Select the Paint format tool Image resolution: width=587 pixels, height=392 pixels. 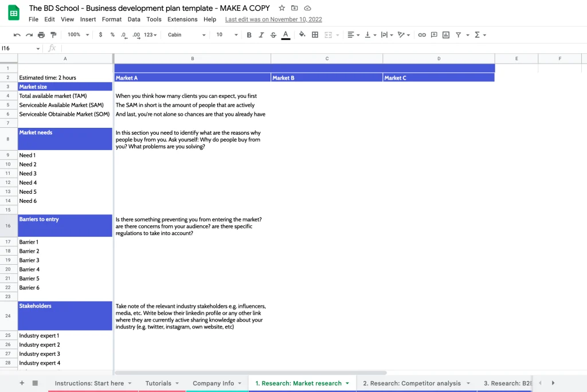pos(53,34)
